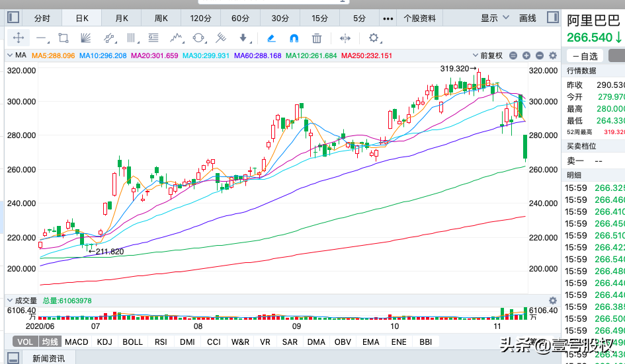This screenshot has width=625, height=364.
Task: Switch to the 周K weekly chart tab
Action: point(161,18)
